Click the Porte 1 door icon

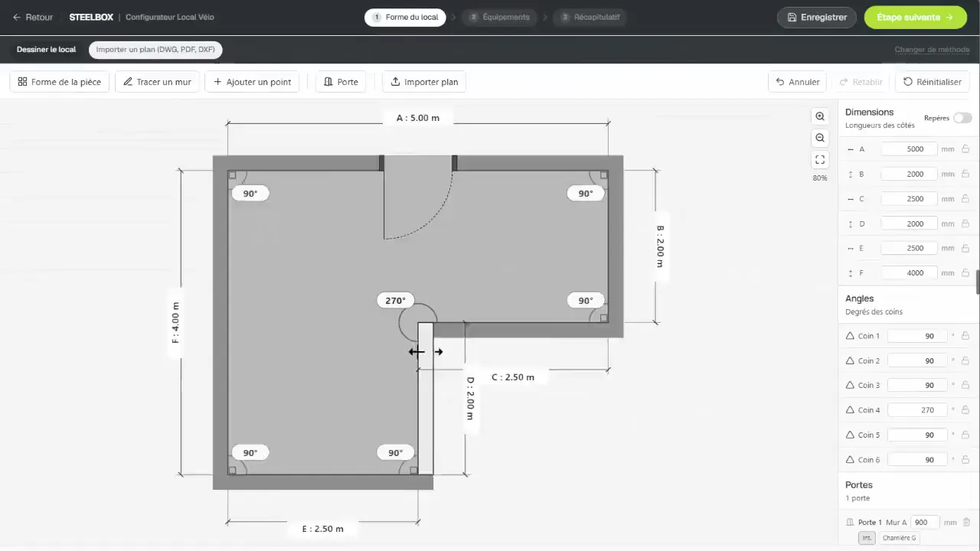850,522
